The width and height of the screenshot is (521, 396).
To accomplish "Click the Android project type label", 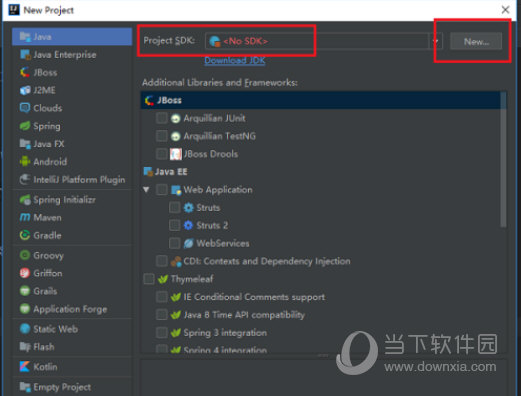I will [x=50, y=162].
